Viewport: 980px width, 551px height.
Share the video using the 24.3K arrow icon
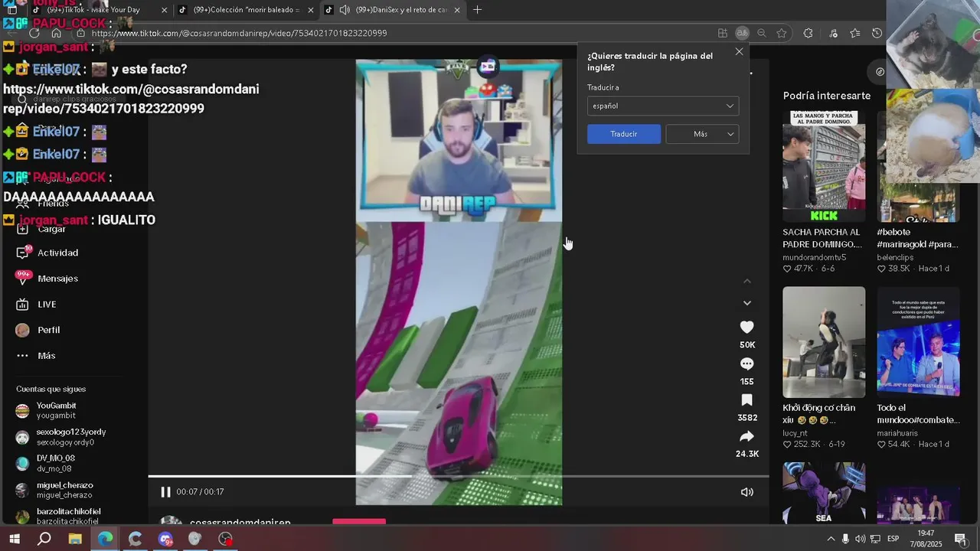[x=746, y=436]
